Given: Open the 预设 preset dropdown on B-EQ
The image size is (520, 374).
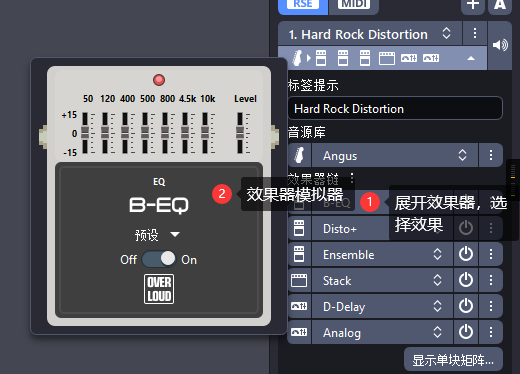Looking at the screenshot, I should click(157, 235).
